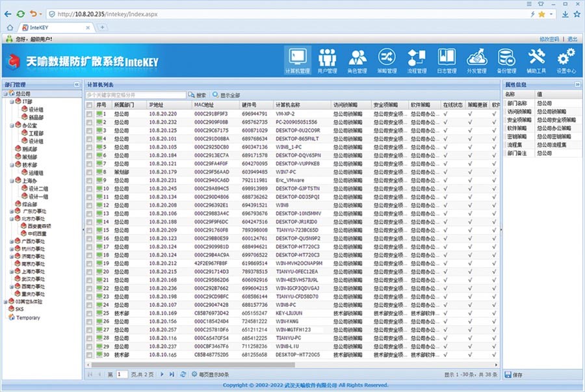Screen dimensions: 585x392
Task: Tick the checkbox for row 30 DESKTOP-HT720C5
Action: (x=90, y=355)
